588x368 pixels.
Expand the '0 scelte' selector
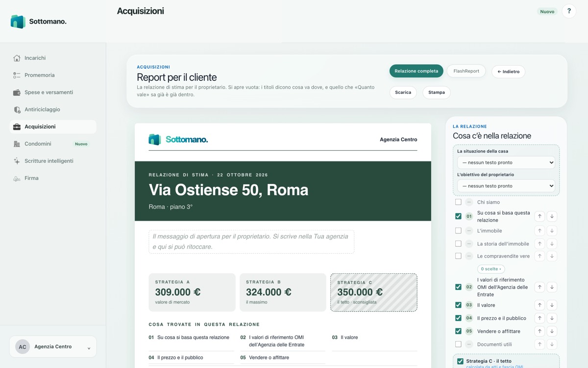[491, 269]
